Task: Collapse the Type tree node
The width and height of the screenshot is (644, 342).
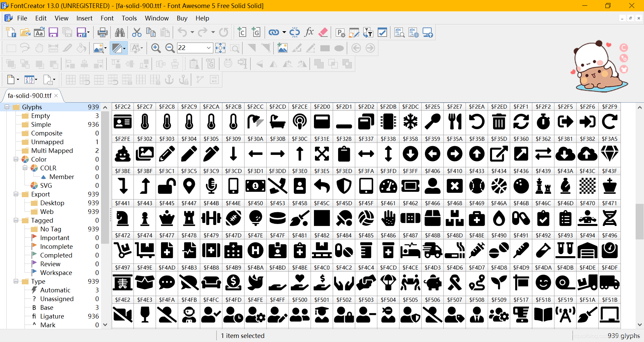Action: point(16,281)
